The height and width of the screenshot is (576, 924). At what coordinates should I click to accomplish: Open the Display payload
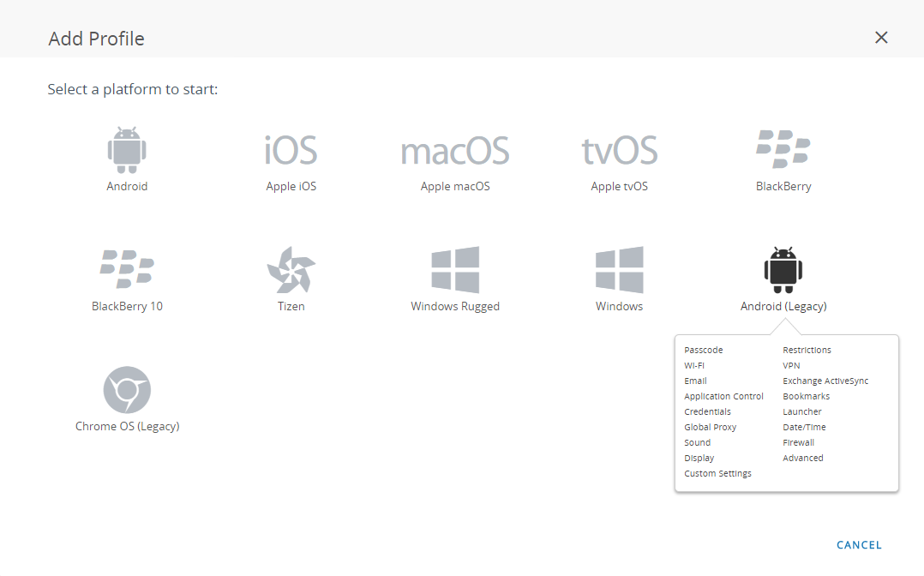coord(699,458)
